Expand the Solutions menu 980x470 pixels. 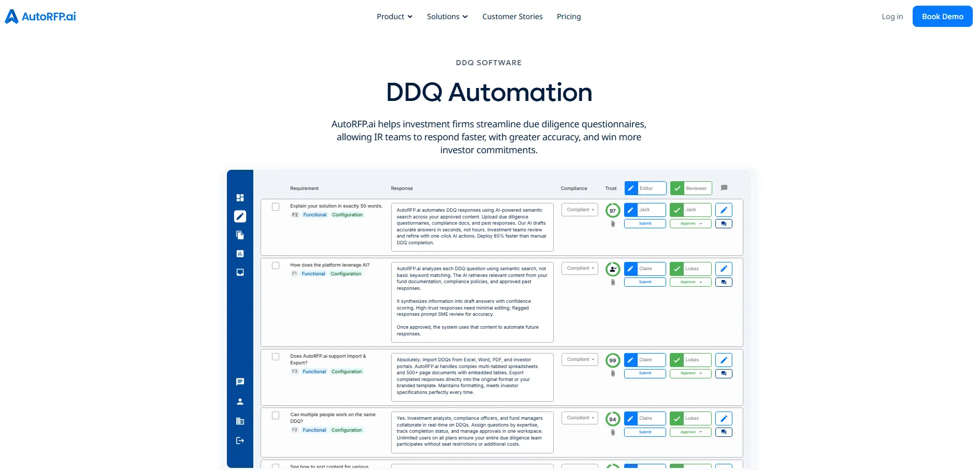pos(448,17)
